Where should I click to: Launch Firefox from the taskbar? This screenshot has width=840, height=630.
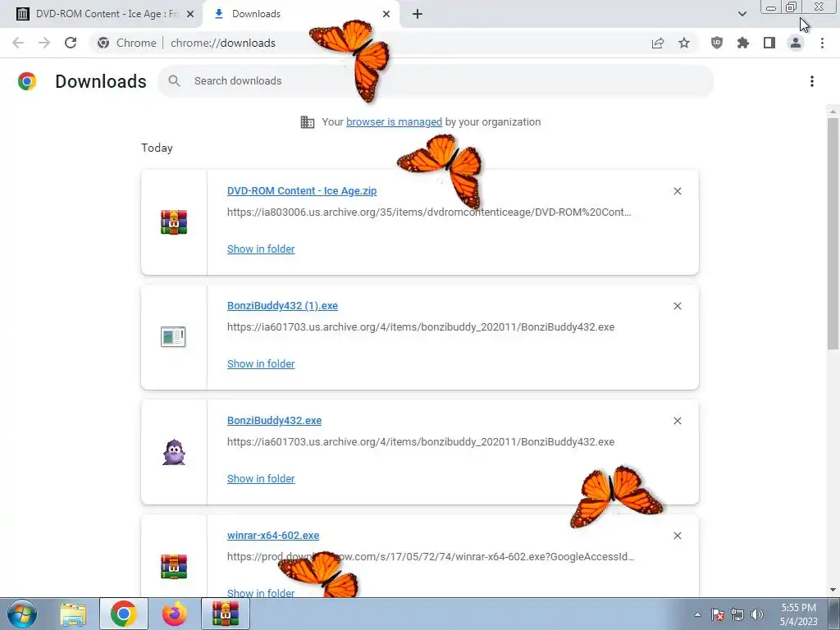click(x=175, y=614)
